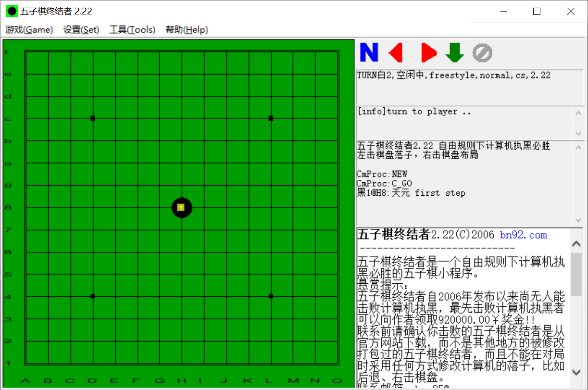The width and height of the screenshot is (588, 390).
Task: Open the 设置(Set) menu
Action: 81,29
